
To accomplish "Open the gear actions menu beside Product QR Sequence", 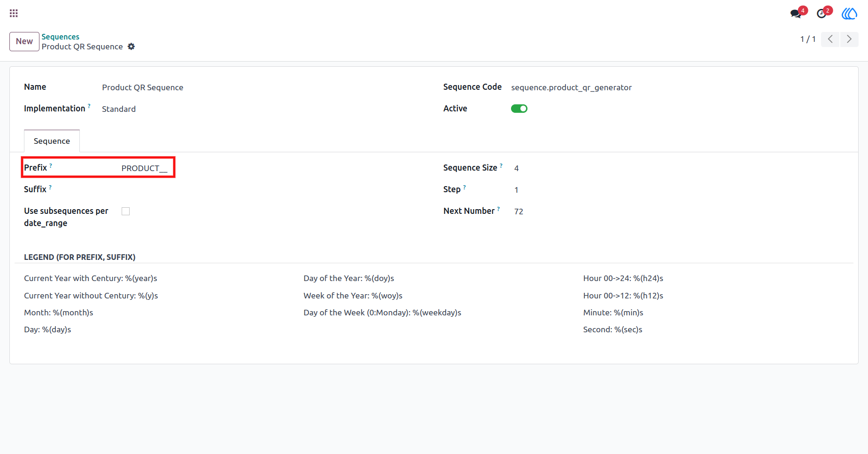I will 132,47.
